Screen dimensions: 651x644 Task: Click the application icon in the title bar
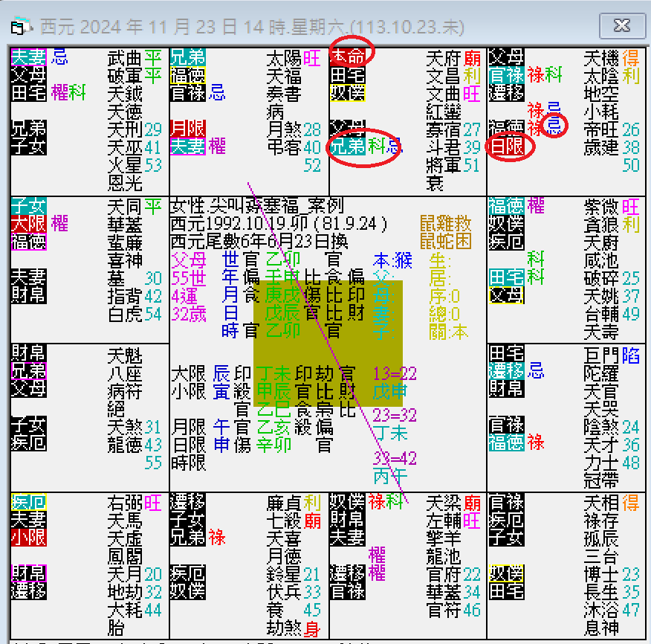[x=19, y=26]
